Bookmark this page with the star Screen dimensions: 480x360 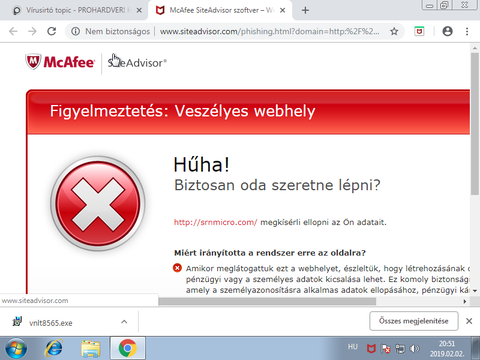[394, 31]
